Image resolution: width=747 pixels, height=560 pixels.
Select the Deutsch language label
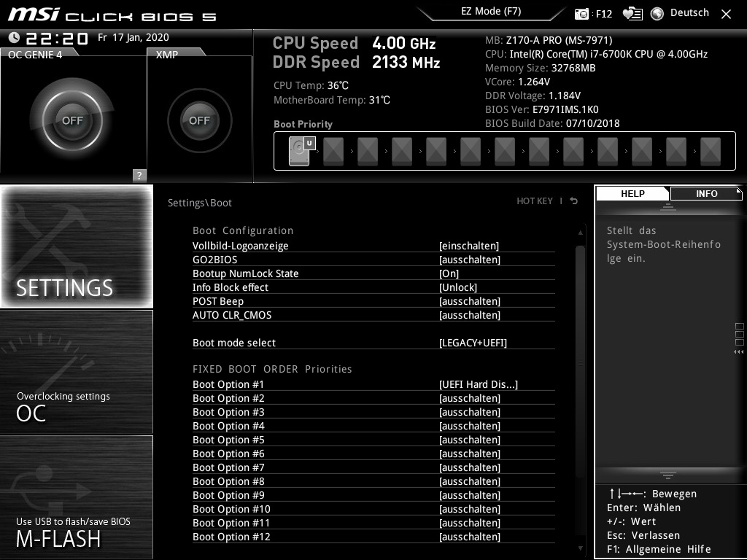[689, 13]
